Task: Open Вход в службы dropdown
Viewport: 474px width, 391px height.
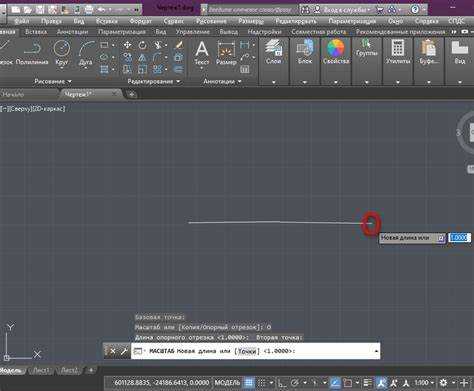Action: [x=347, y=10]
